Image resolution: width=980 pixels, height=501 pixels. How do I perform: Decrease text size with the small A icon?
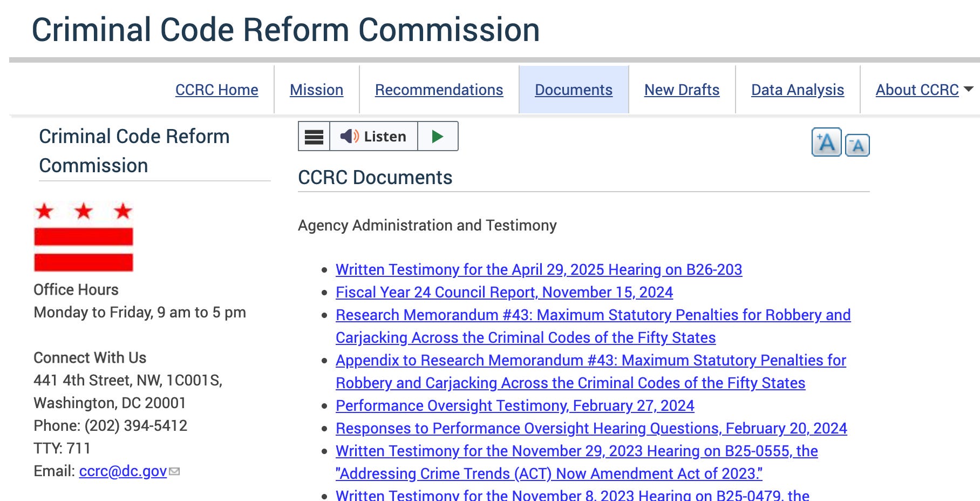857,145
